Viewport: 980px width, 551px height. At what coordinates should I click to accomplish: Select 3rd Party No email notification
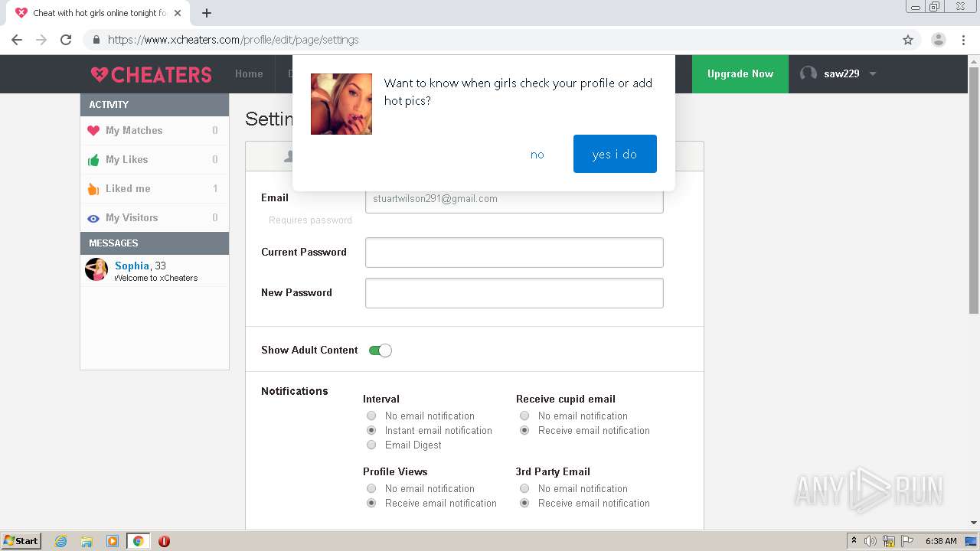(524, 488)
